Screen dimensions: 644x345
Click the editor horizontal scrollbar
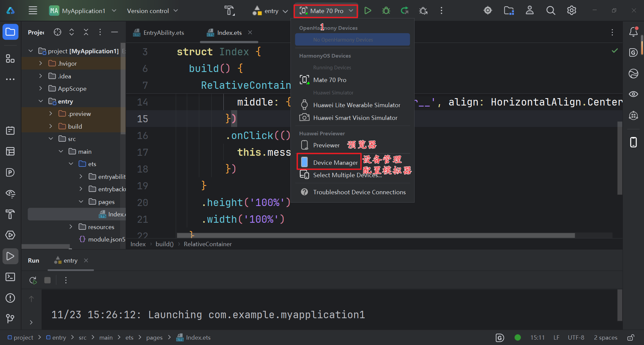click(376, 235)
